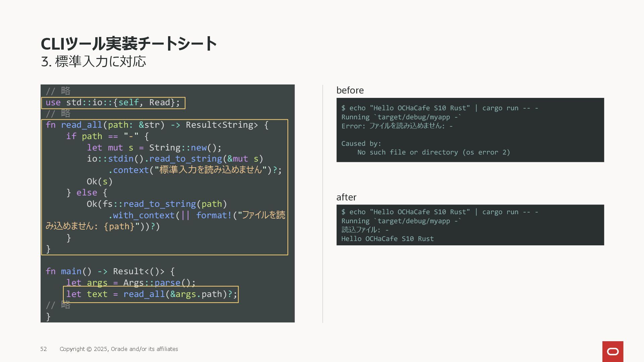Click the '} else {' line
Image resolution: width=644 pixels, height=362 pixels.
(87, 193)
